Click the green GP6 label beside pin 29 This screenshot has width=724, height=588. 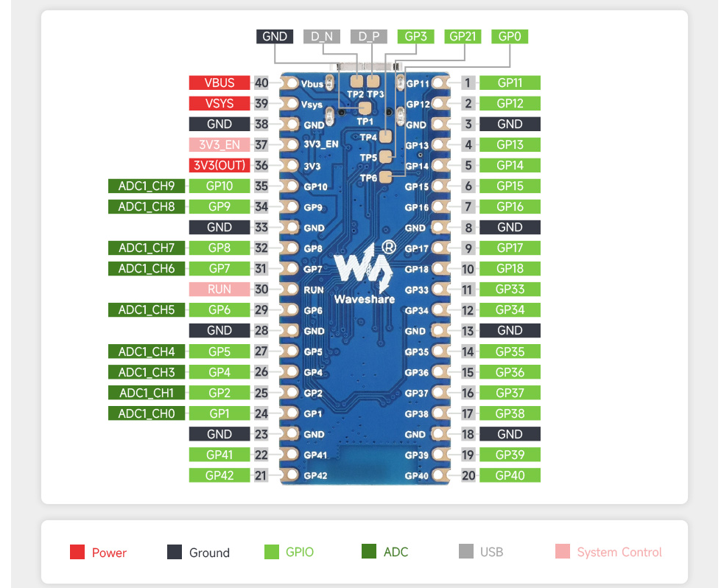[219, 310]
